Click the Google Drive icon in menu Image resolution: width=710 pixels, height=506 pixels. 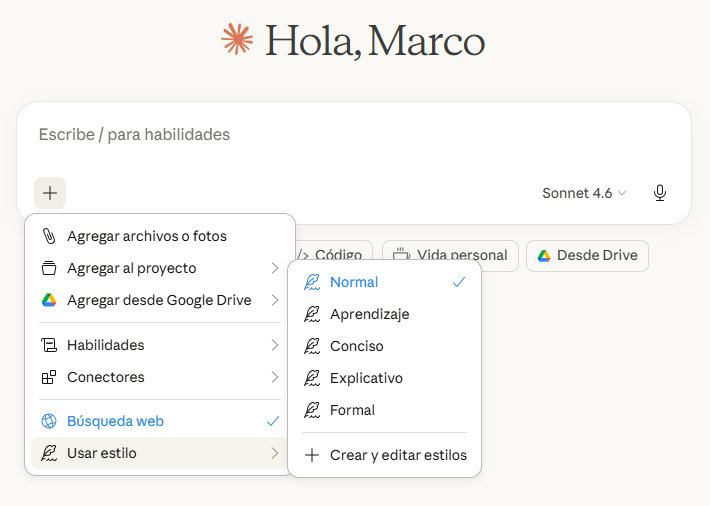coord(48,300)
